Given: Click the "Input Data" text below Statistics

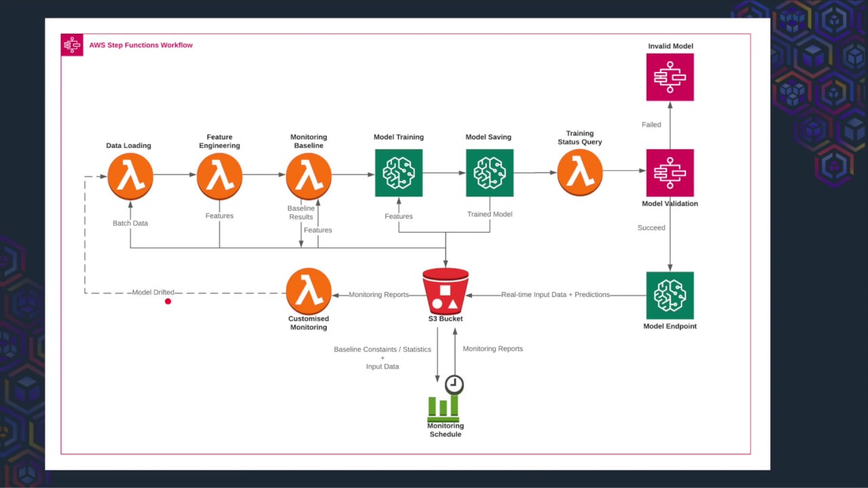Looking at the screenshot, I should [382, 367].
